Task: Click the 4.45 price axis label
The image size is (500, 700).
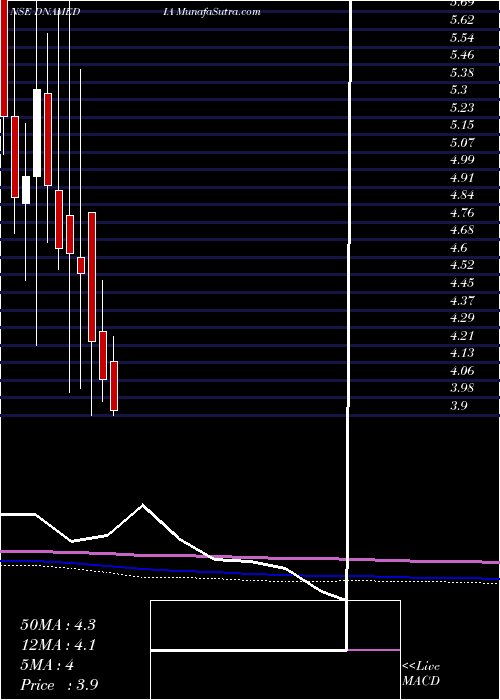Action: click(462, 283)
